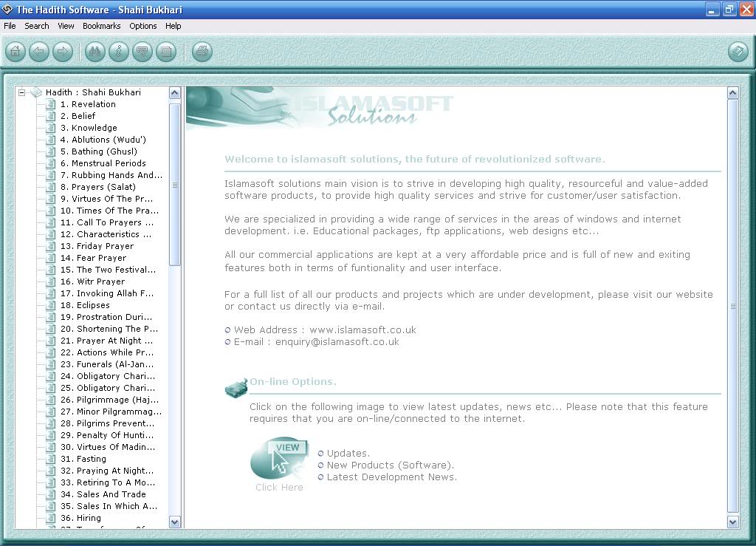Viewport: 756px width, 546px height.
Task: Click the page icon next to 3. Knowledge
Action: (x=51, y=128)
